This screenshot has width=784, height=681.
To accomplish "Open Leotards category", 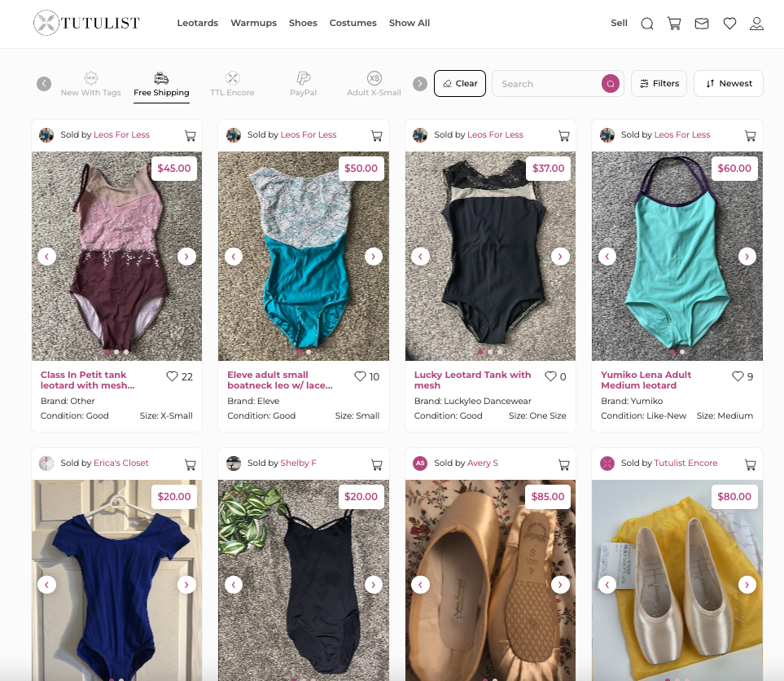I will click(198, 23).
